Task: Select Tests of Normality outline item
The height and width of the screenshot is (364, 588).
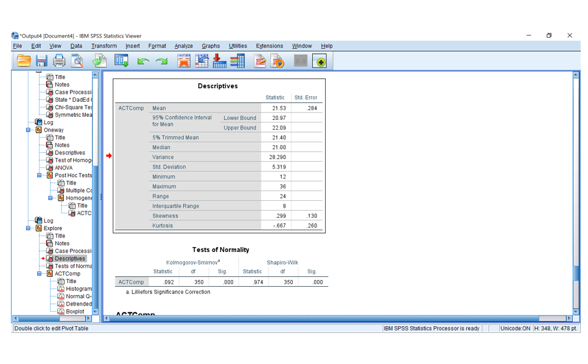Action: pyautogui.click(x=73, y=266)
